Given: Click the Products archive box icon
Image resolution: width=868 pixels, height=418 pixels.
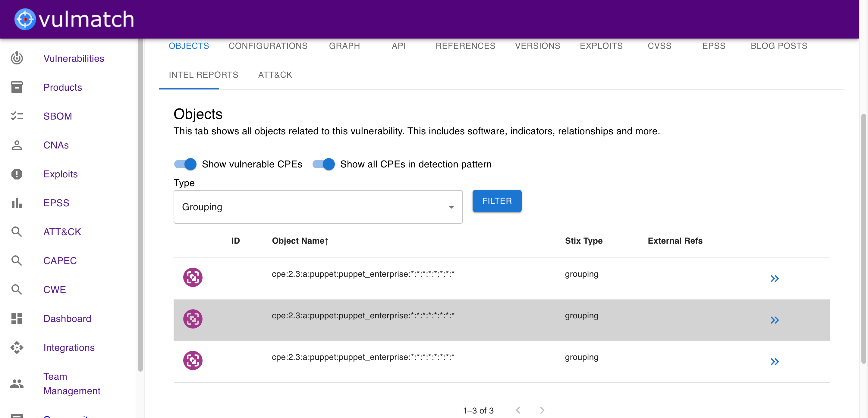Looking at the screenshot, I should pyautogui.click(x=17, y=87).
